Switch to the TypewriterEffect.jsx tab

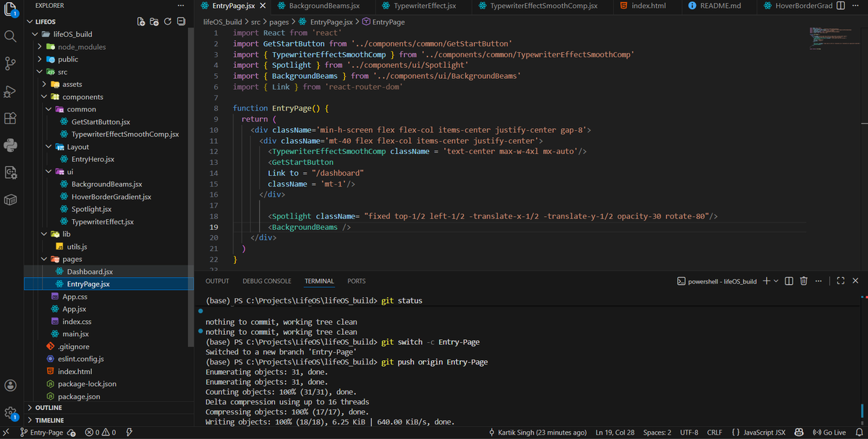424,6
